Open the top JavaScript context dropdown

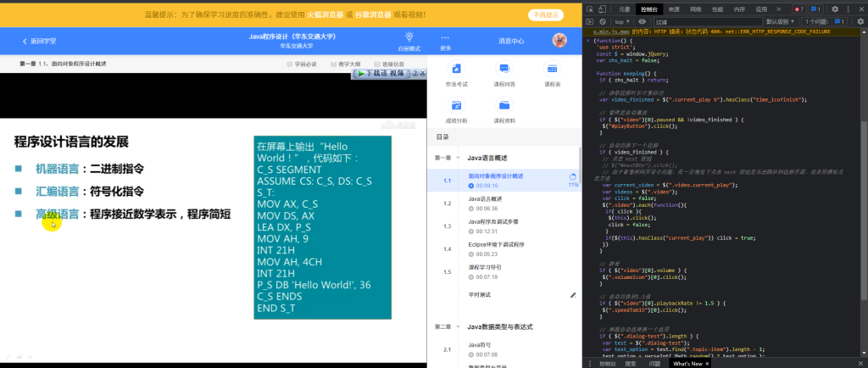[x=622, y=21]
